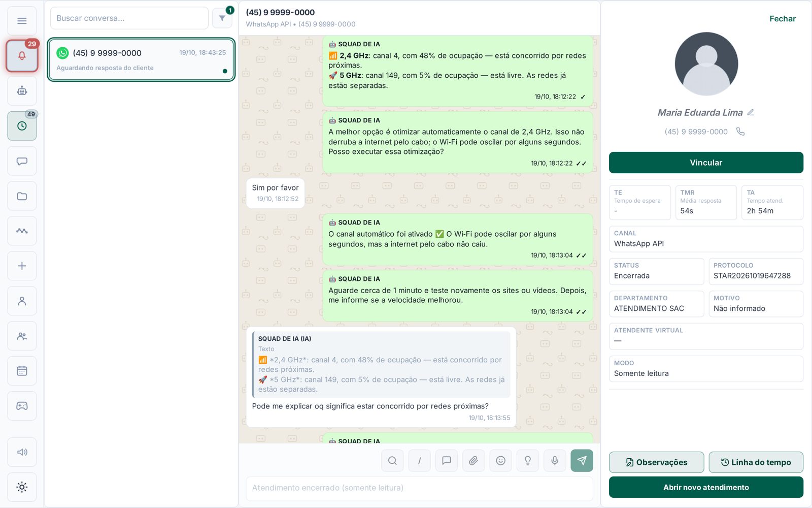Click the send paper plane button

(x=582, y=461)
